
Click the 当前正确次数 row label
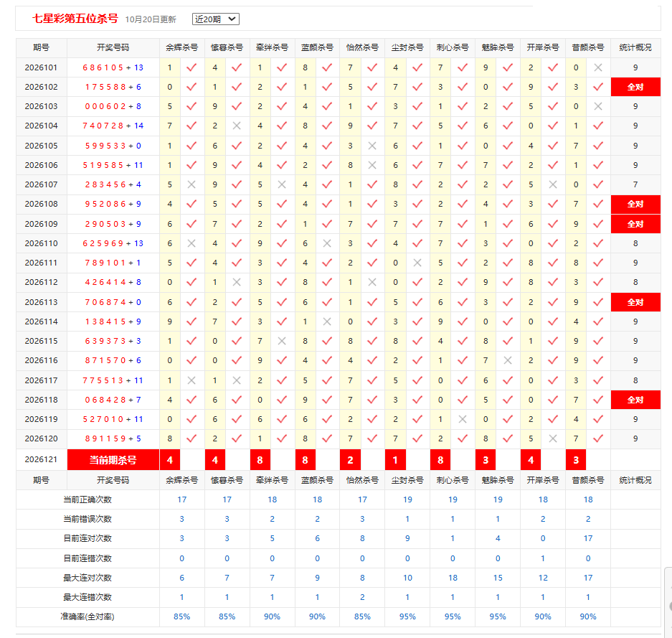87,499
